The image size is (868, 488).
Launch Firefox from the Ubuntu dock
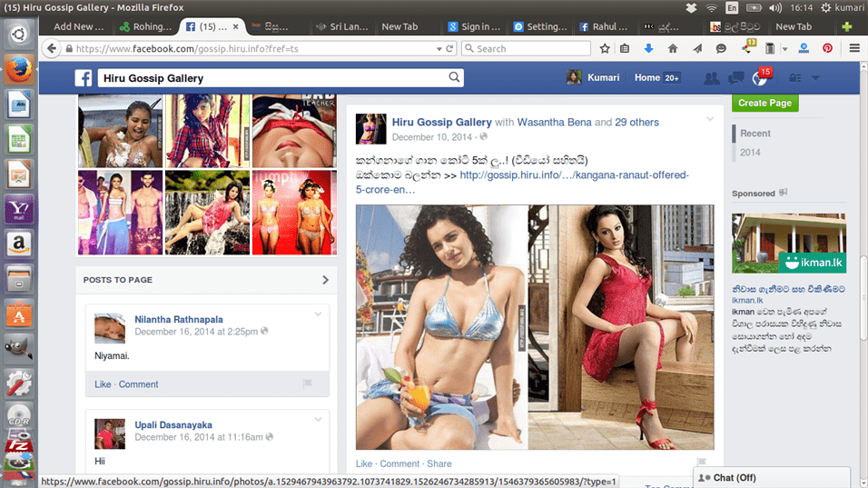point(19,70)
